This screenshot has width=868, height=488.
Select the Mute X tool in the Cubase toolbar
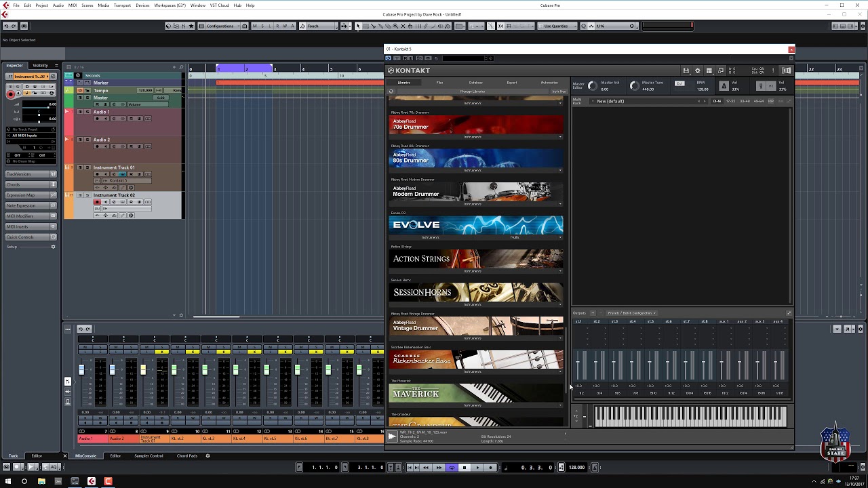403,26
